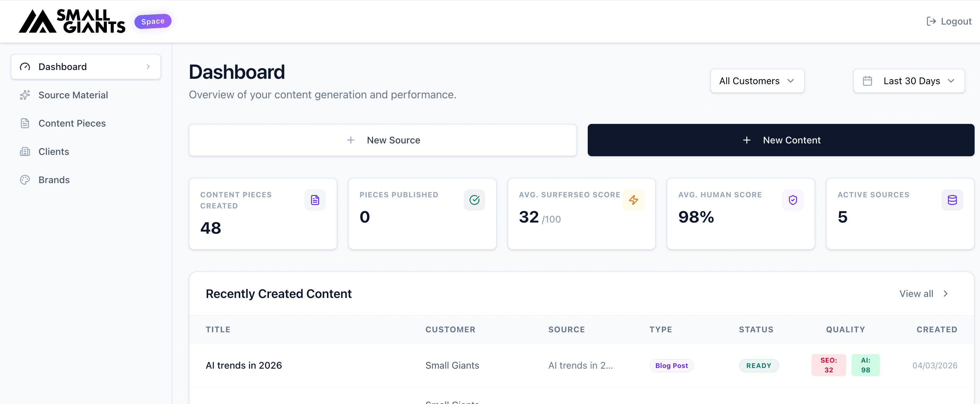The image size is (980, 404).
Task: Click the Blog Post type badge
Action: pos(671,366)
